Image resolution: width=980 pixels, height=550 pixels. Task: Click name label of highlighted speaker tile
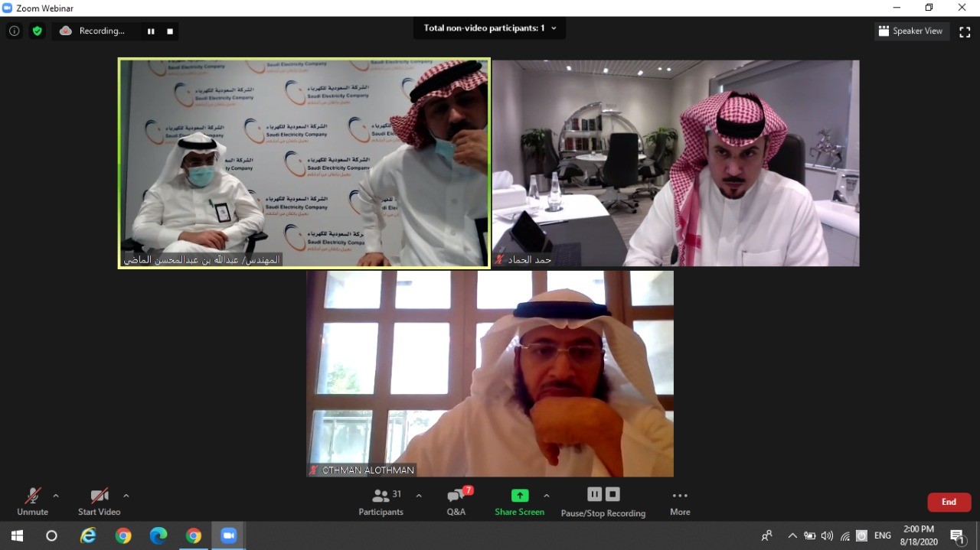click(x=203, y=260)
